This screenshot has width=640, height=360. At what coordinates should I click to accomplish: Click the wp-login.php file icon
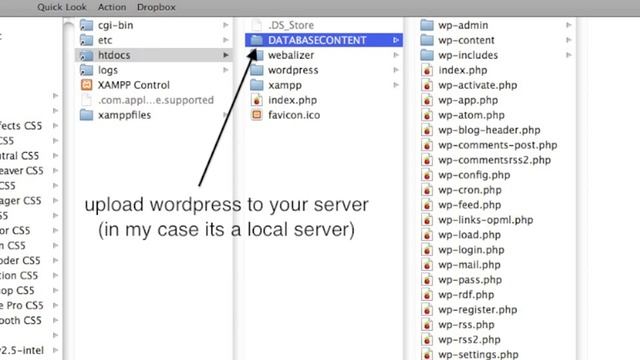tap(427, 250)
